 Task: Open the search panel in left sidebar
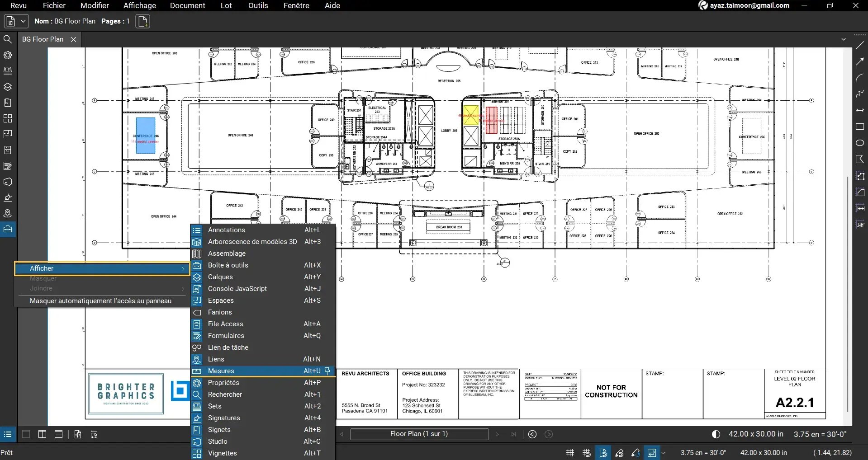[8, 39]
